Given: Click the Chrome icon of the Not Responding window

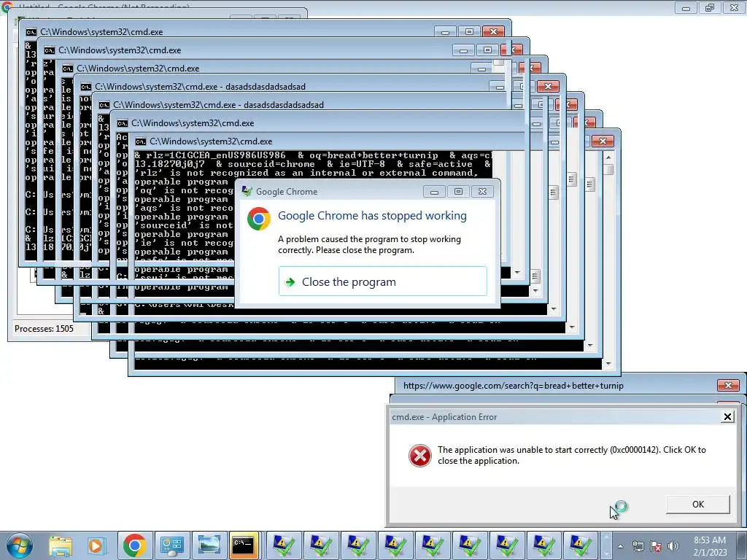Looking at the screenshot, I should (7, 7).
